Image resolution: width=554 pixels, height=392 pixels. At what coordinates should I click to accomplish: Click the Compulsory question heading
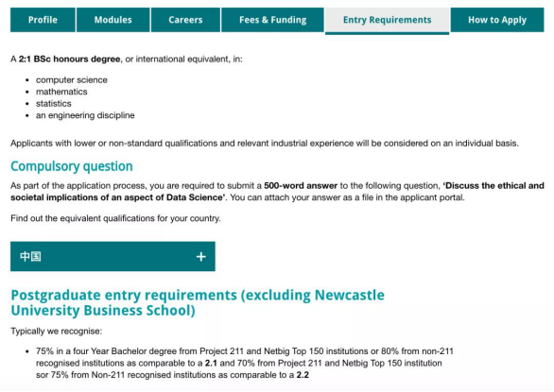[72, 166]
